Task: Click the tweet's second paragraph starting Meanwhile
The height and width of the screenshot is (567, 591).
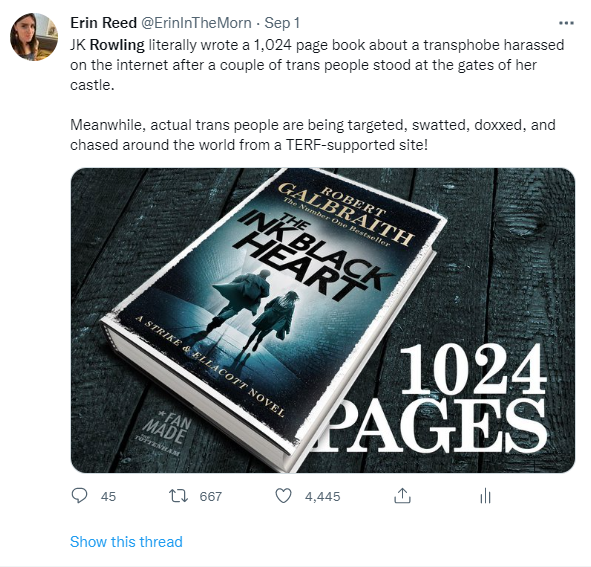Action: point(313,135)
